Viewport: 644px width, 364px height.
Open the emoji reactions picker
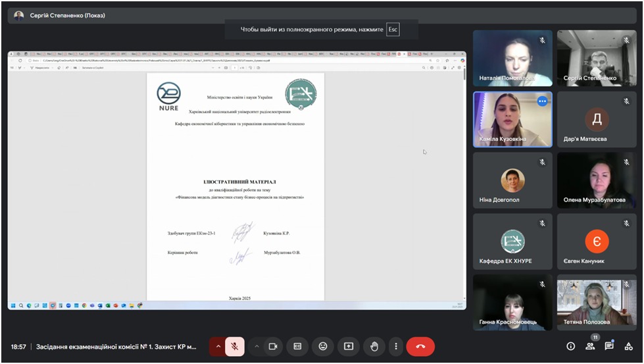[x=323, y=346]
